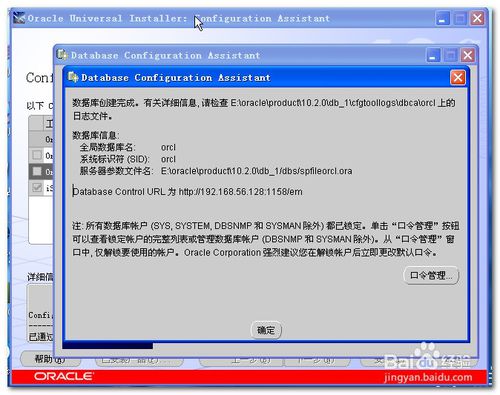500x395 pixels.
Task: Click the spfileorcl.ora parameter file path
Action: pyautogui.click(x=256, y=171)
